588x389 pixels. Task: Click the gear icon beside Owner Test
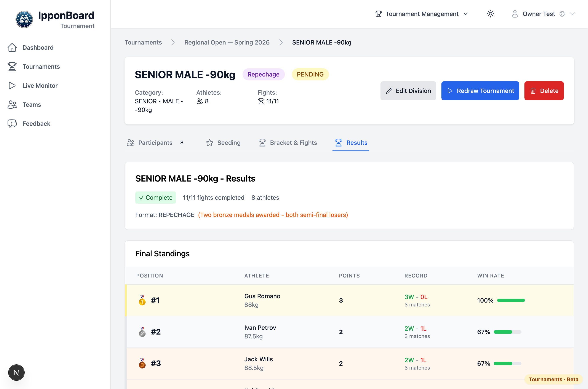coord(562,14)
